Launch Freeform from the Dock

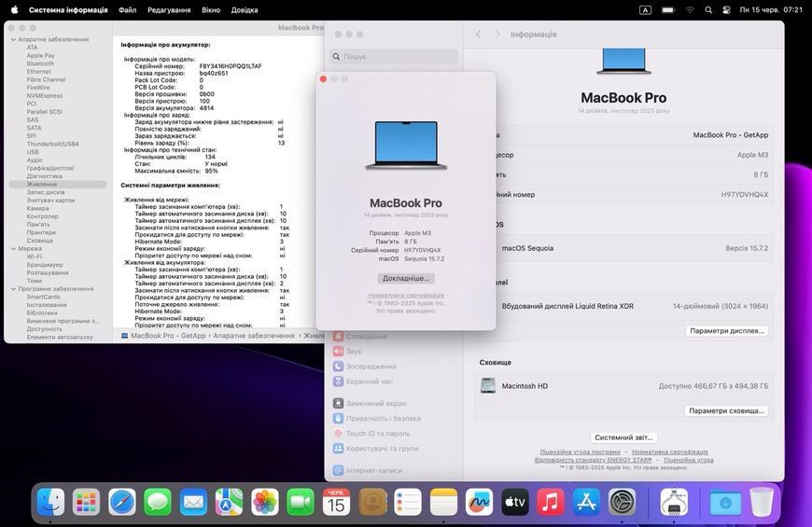pos(479,502)
